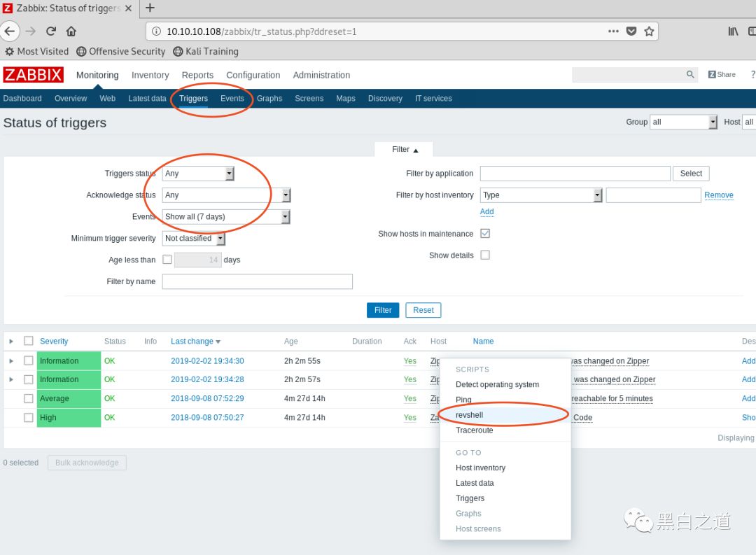Viewport: 756px width, 555px height.
Task: Click the Remove link next to inventory filter
Action: tap(718, 195)
